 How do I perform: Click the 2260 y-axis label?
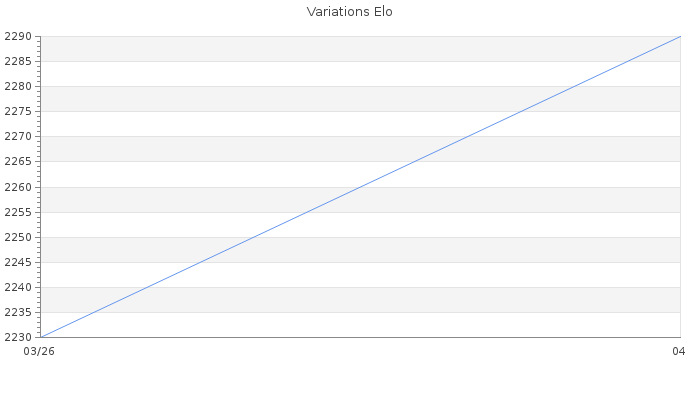(19, 187)
